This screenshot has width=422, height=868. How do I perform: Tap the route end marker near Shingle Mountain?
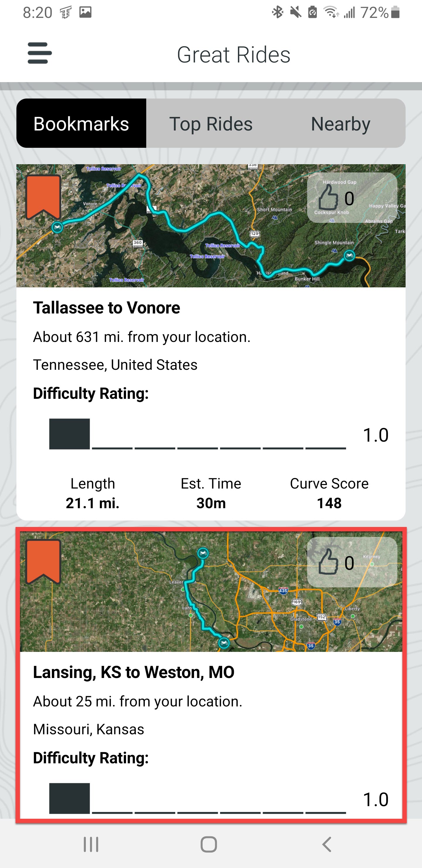(x=349, y=255)
